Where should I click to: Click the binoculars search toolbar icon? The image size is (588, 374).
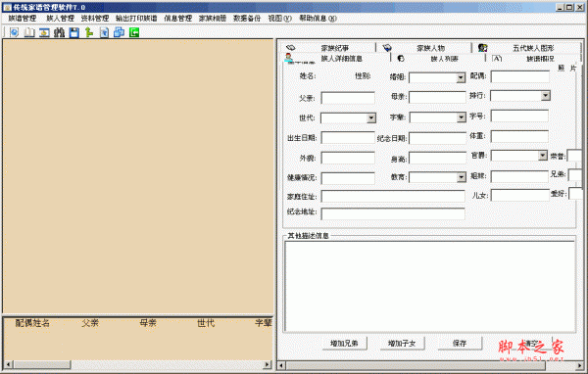point(59,32)
